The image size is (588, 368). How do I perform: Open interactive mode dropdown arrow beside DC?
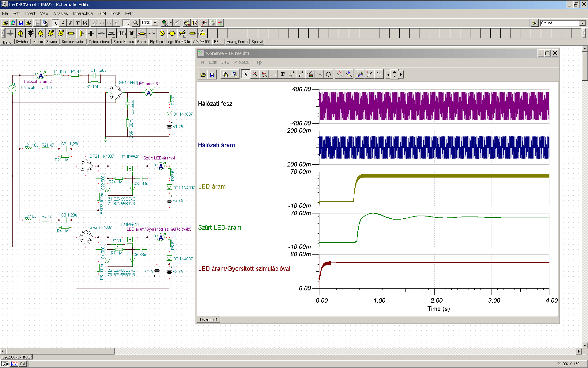[x=171, y=23]
